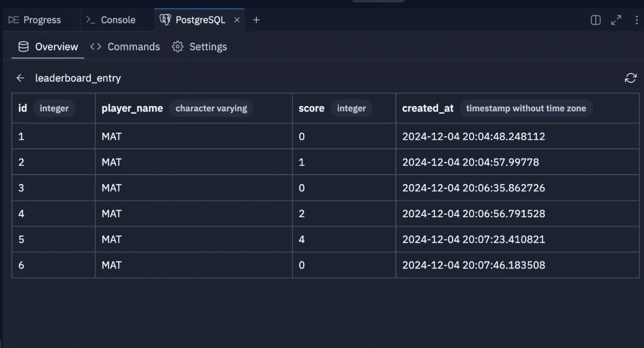644x348 pixels.
Task: Click the created_at column header
Action: coord(427,108)
